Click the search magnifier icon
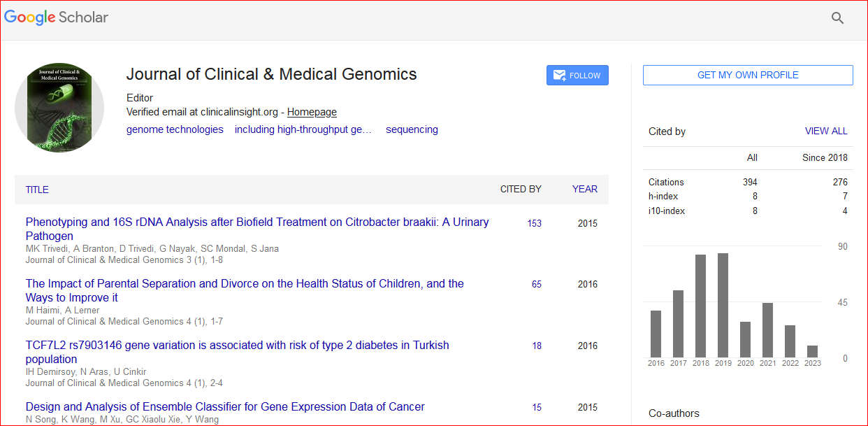868x426 pixels. (x=837, y=18)
